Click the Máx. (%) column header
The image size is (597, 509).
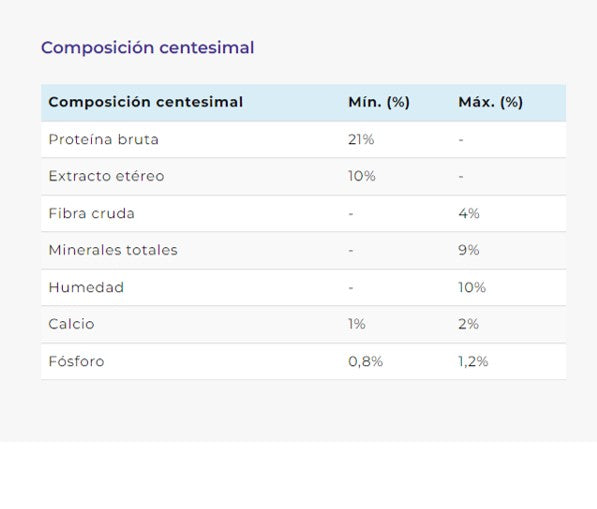(x=490, y=102)
